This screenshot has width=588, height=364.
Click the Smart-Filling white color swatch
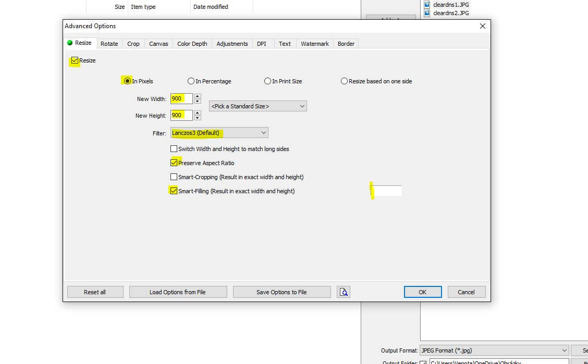[387, 191]
